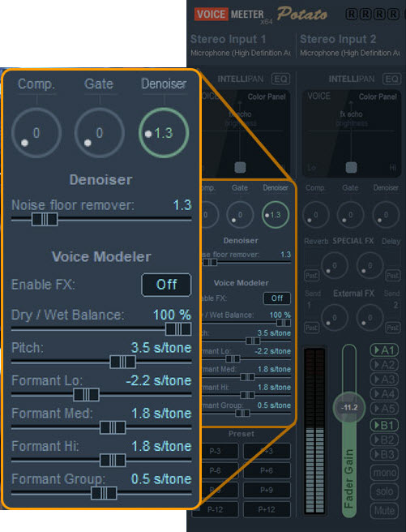
Task: Toggle the Post button beside the Reverb knob
Action: tap(311, 276)
